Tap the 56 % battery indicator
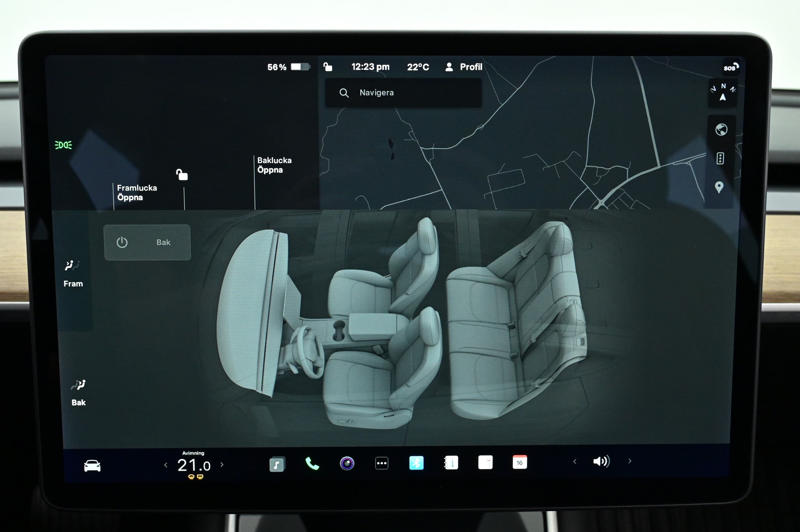The height and width of the screenshot is (532, 800). point(288,67)
